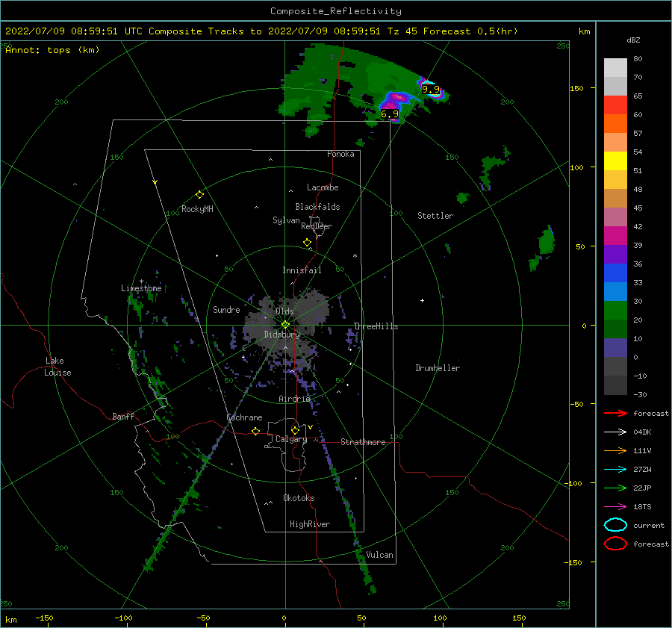The height and width of the screenshot is (628, 672).
Task: Click the cyan-outlined storm cell at 9.9
Action: (432, 89)
